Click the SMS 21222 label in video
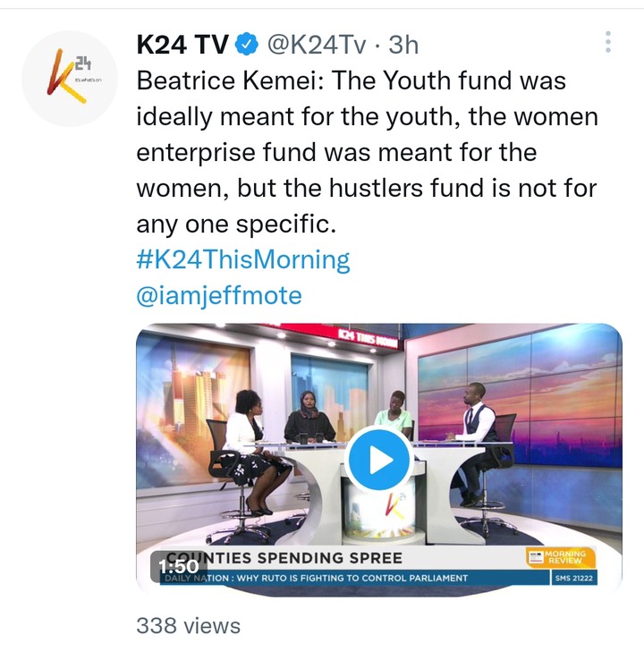 coord(573,578)
